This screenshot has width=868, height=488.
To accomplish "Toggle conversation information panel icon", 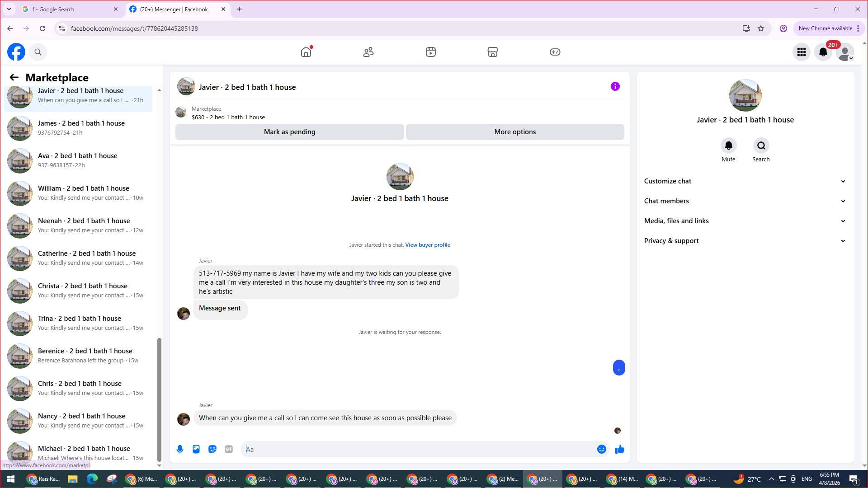I will tap(615, 86).
